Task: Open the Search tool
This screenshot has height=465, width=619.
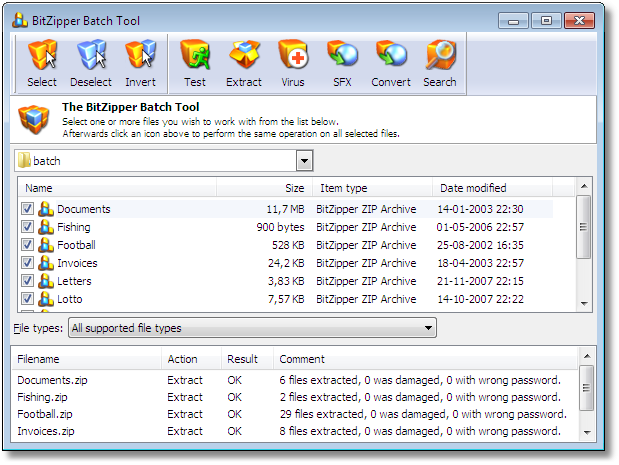Action: (x=439, y=63)
